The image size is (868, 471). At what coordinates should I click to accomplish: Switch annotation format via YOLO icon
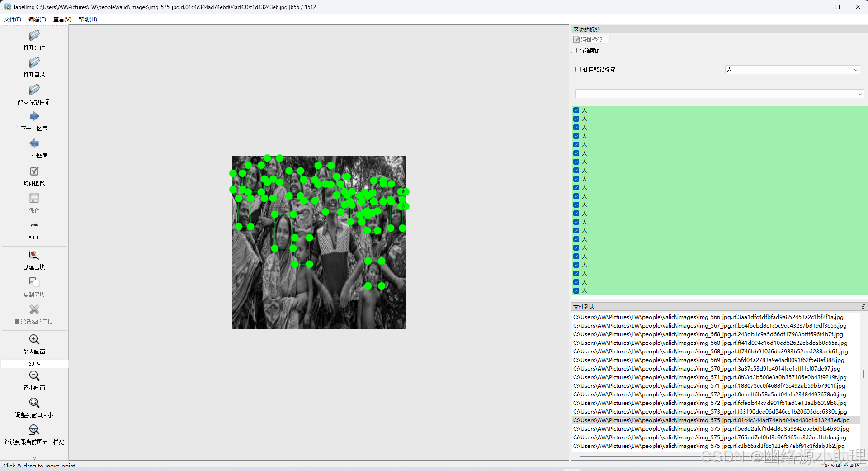(x=34, y=225)
